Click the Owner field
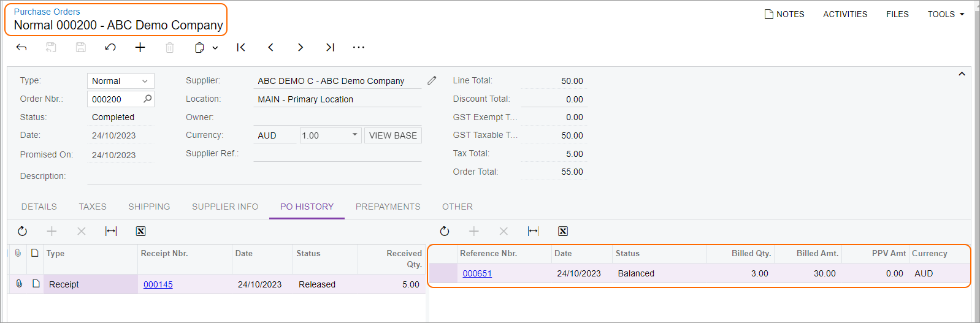 coord(337,117)
